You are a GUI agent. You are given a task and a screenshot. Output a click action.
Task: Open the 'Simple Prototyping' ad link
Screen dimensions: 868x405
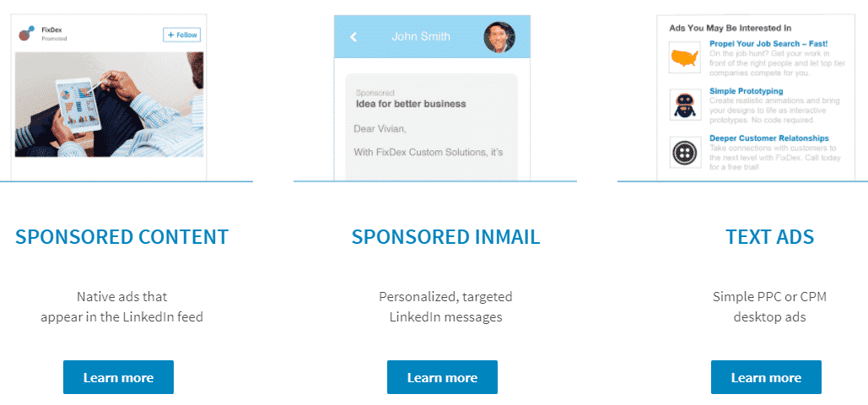click(x=746, y=91)
